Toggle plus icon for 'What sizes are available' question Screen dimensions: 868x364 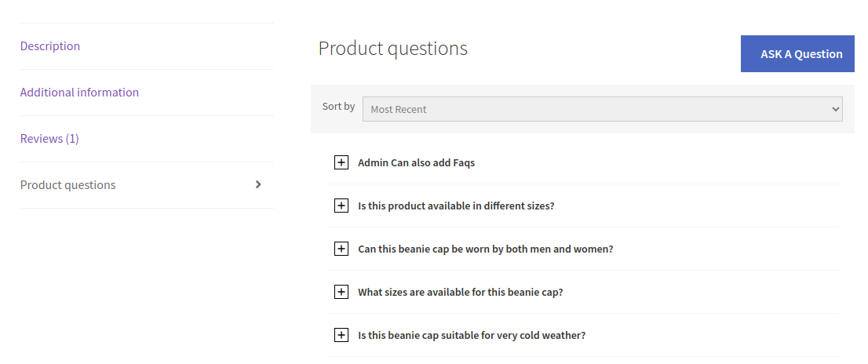(x=341, y=292)
